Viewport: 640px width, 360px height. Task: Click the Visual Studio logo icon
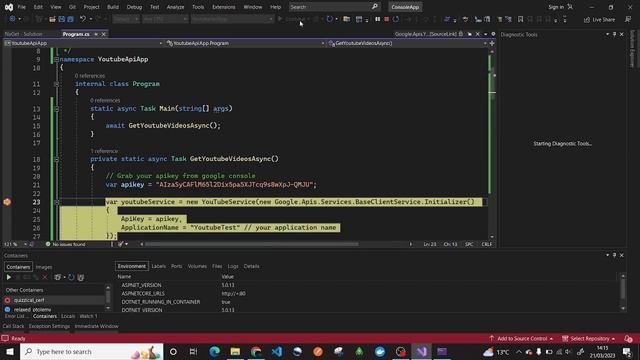click(x=9, y=7)
